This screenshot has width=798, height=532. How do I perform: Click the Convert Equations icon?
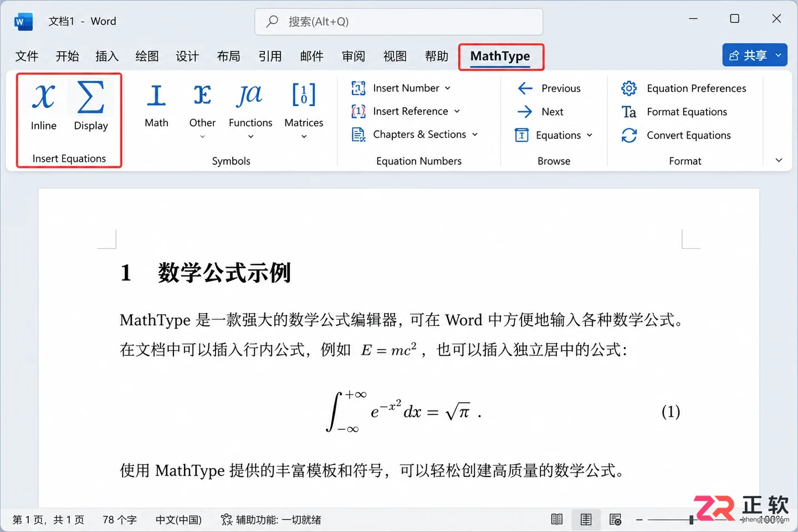click(629, 135)
